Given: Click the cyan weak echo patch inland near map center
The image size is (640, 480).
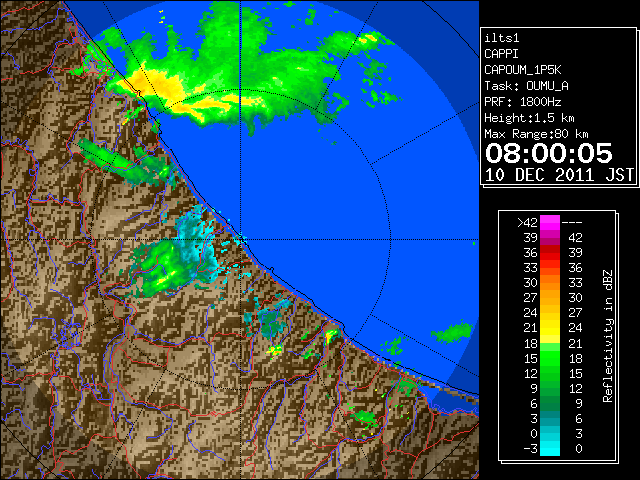Looking at the screenshot, I should pos(198,244).
